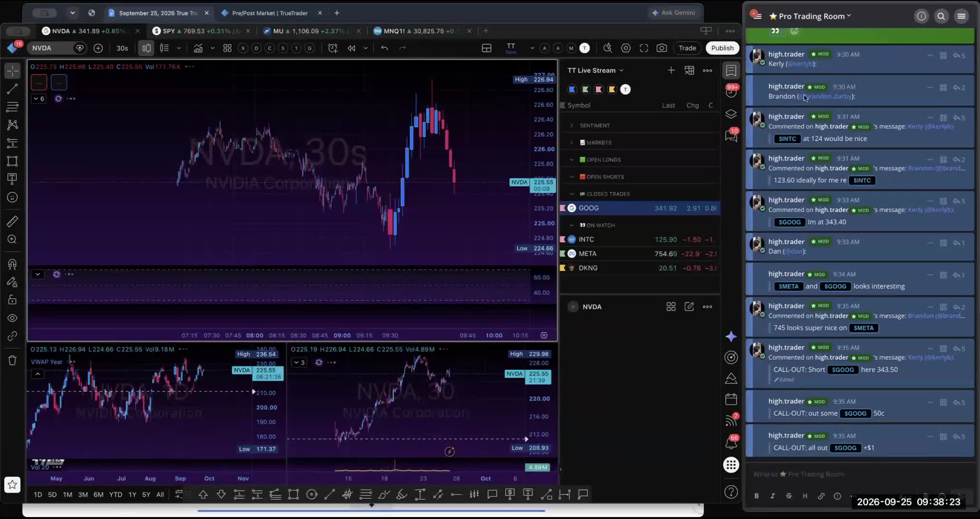This screenshot has width=980, height=519.
Task: Open the calendar icon in right sidebar
Action: pos(731,399)
